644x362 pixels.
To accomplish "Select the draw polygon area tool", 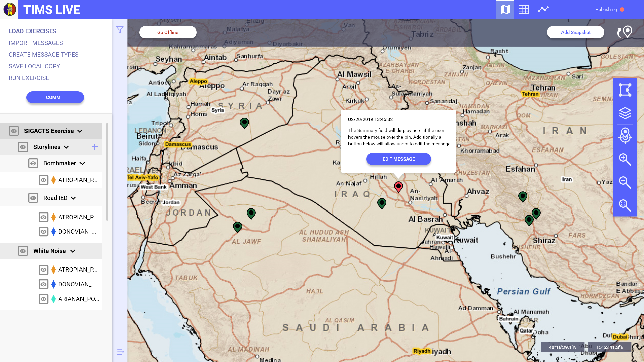I will click(x=625, y=90).
